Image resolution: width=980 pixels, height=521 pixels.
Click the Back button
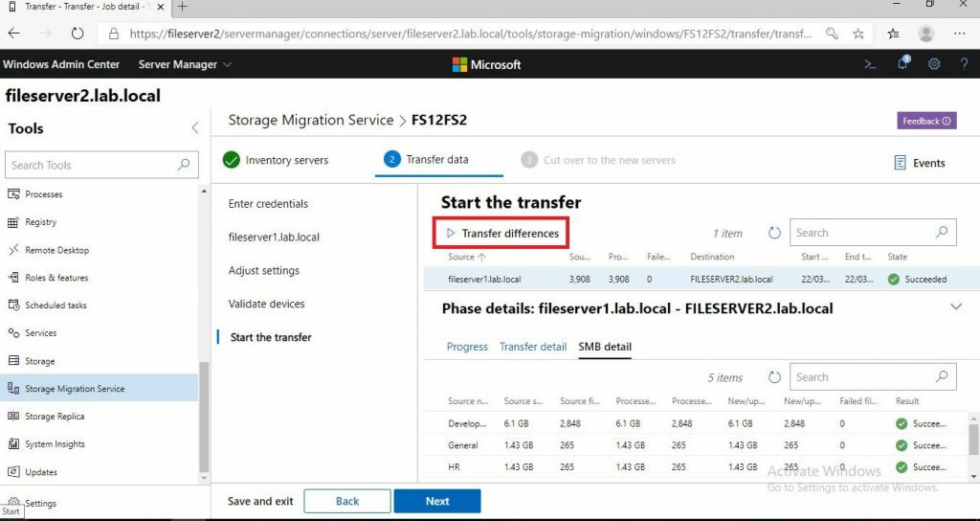click(347, 501)
